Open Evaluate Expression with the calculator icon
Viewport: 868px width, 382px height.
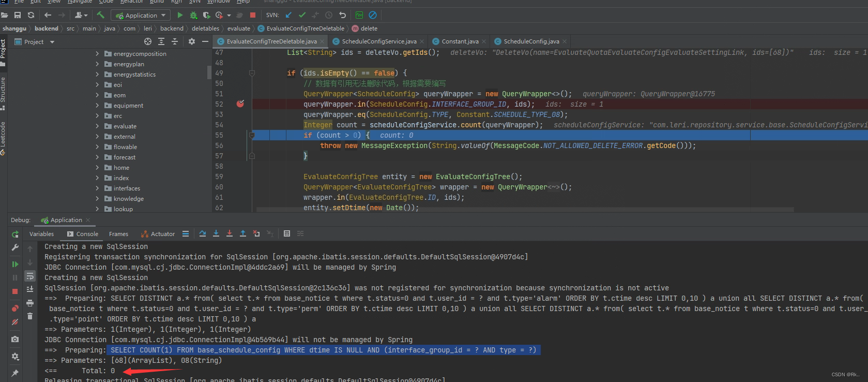[287, 233]
